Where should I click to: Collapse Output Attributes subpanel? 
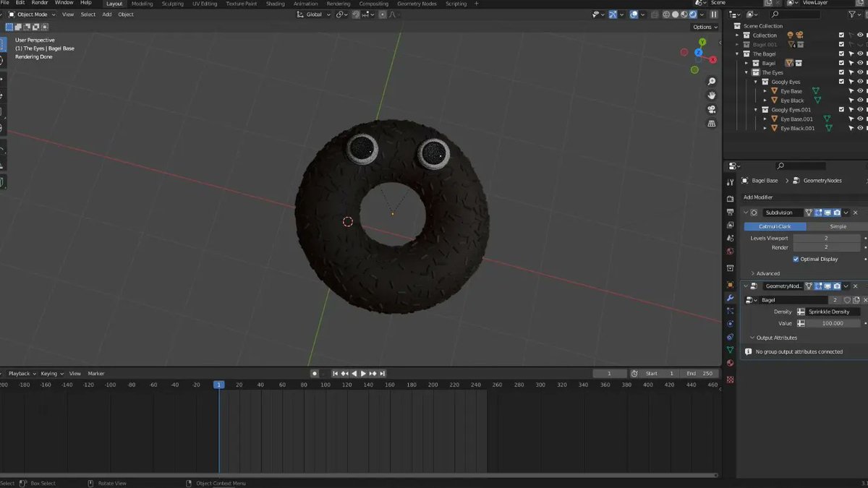click(774, 338)
